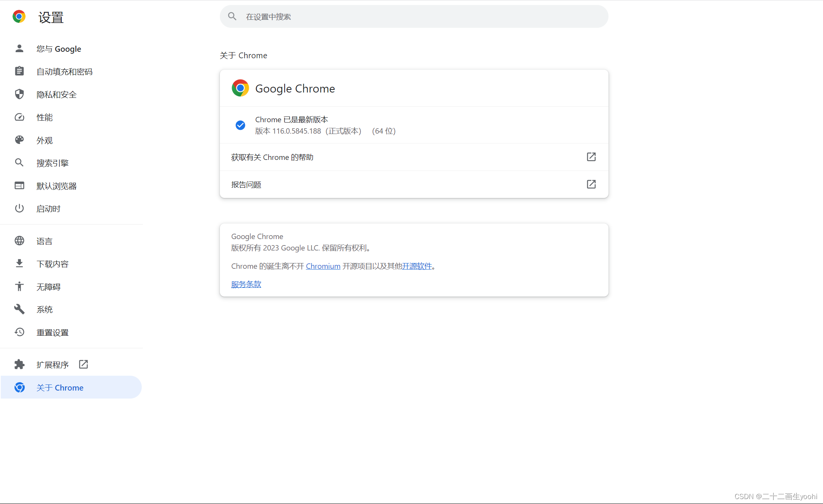
Task: Open the 开源软件 link
Action: point(417,266)
